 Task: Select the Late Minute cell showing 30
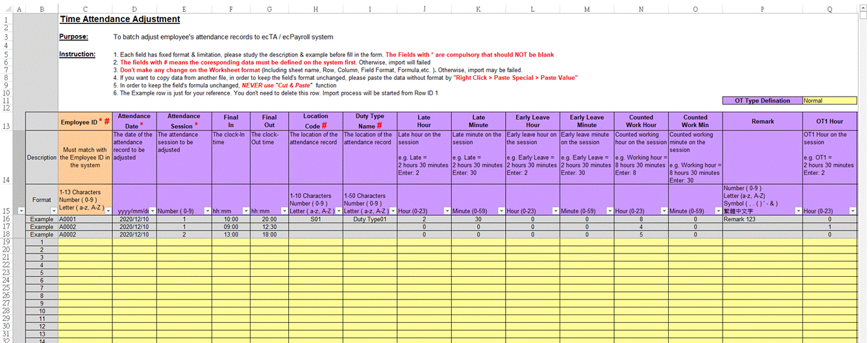[x=478, y=220]
